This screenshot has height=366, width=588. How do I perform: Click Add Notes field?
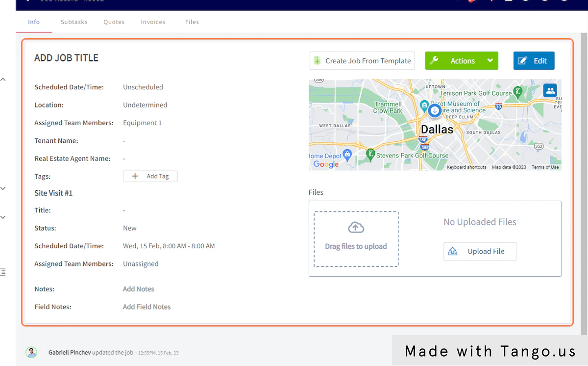pyautogui.click(x=139, y=289)
